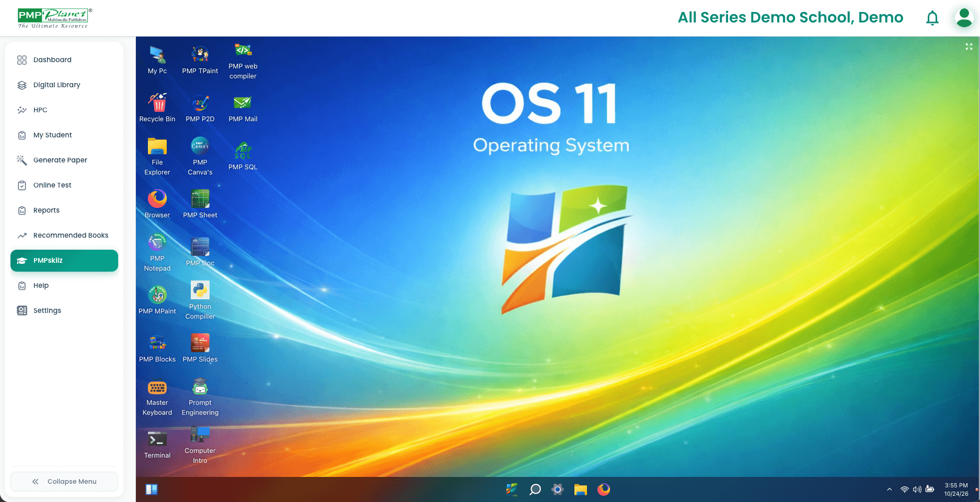Expand the system tray hidden icons arrow

coord(890,489)
